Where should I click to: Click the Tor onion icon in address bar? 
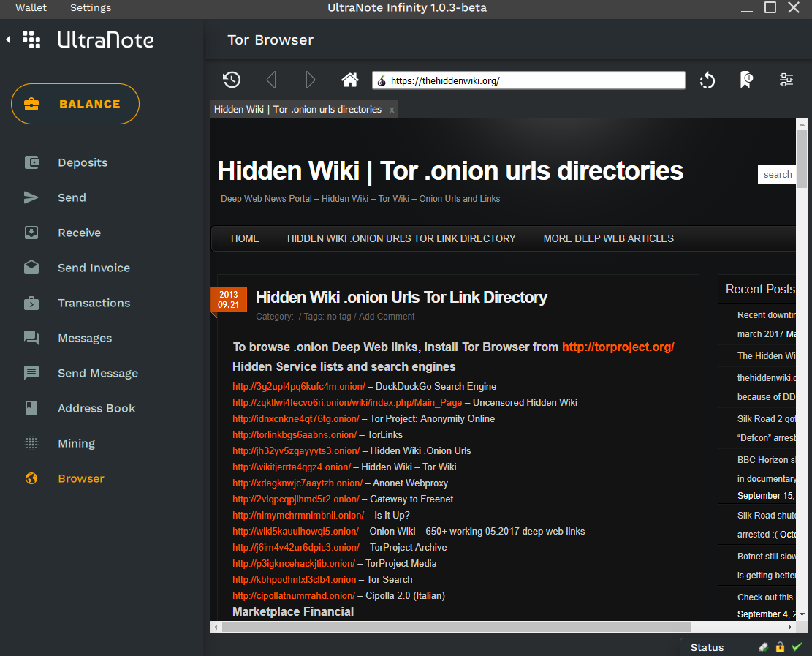click(382, 81)
